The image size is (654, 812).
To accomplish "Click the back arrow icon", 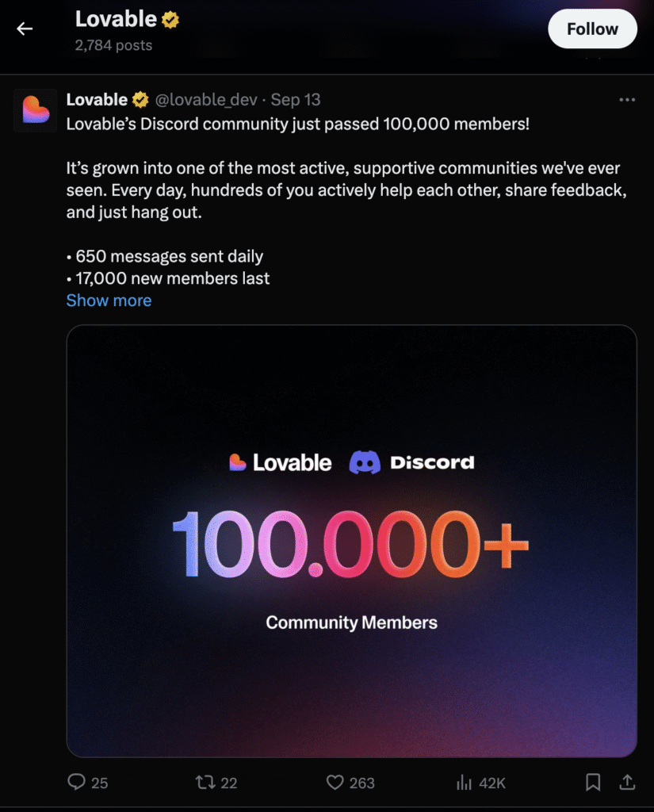I will 25,29.
